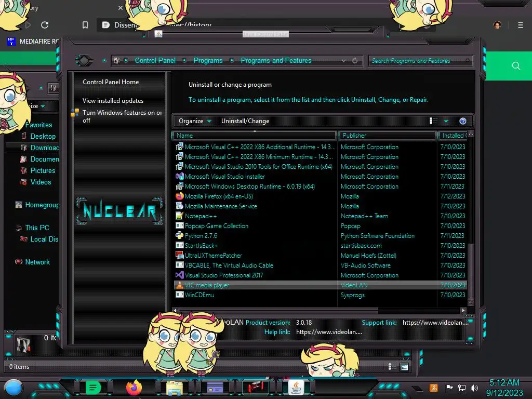The image size is (532, 399).
Task: Click the Uninstall/Change button
Action: (x=245, y=121)
